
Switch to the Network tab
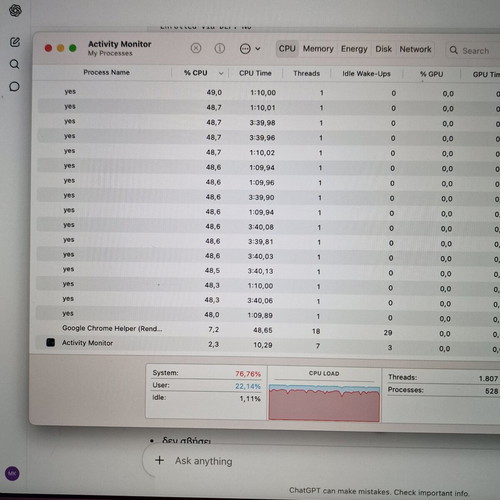click(415, 50)
